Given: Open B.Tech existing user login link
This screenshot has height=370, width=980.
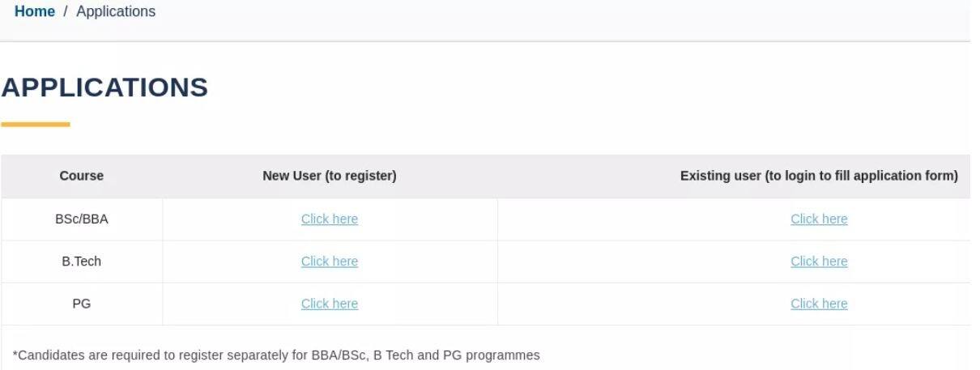Looking at the screenshot, I should point(819,262).
